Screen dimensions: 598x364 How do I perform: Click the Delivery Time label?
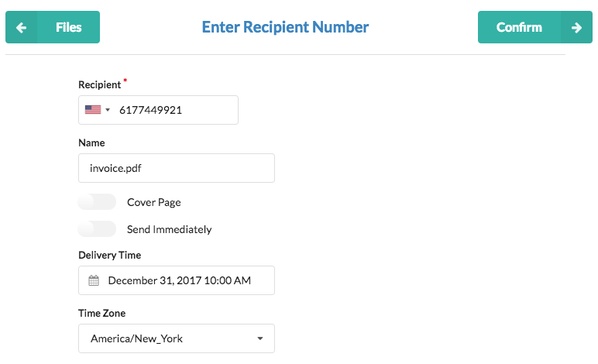point(110,255)
